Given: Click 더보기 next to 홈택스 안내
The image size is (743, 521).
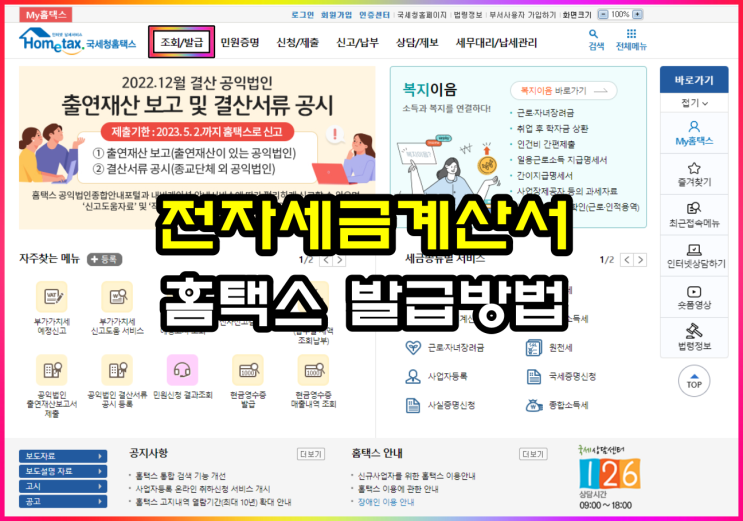Looking at the screenshot, I should coord(533,454).
